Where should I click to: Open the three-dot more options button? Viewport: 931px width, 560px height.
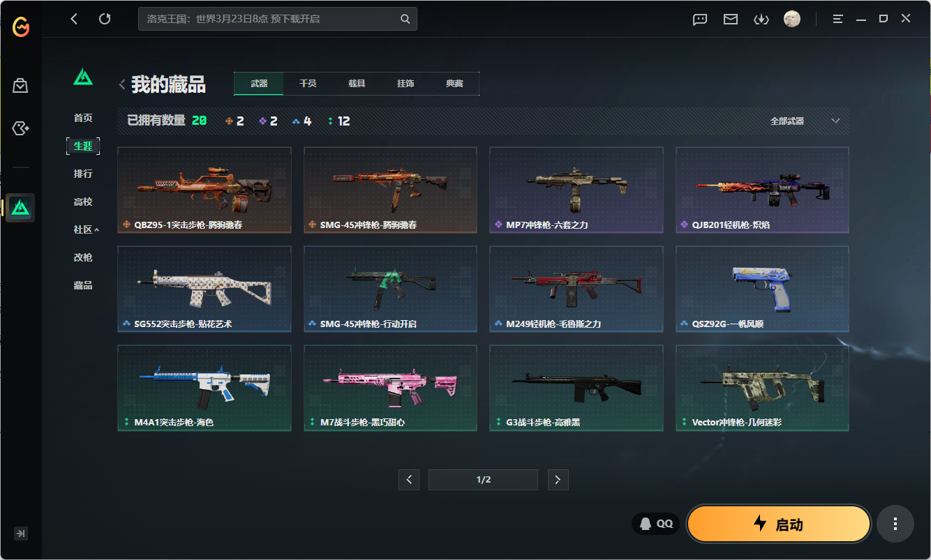pyautogui.click(x=895, y=524)
